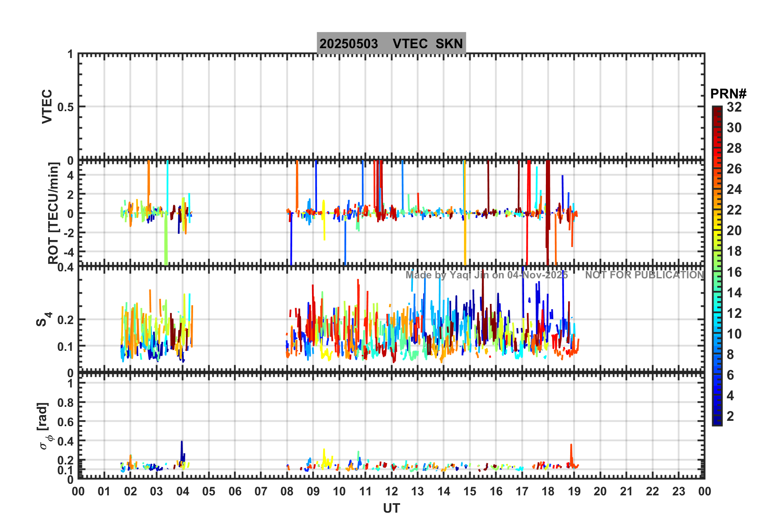Click the "S4" y-axis label
The height and width of the screenshot is (532, 783).
(x=43, y=319)
